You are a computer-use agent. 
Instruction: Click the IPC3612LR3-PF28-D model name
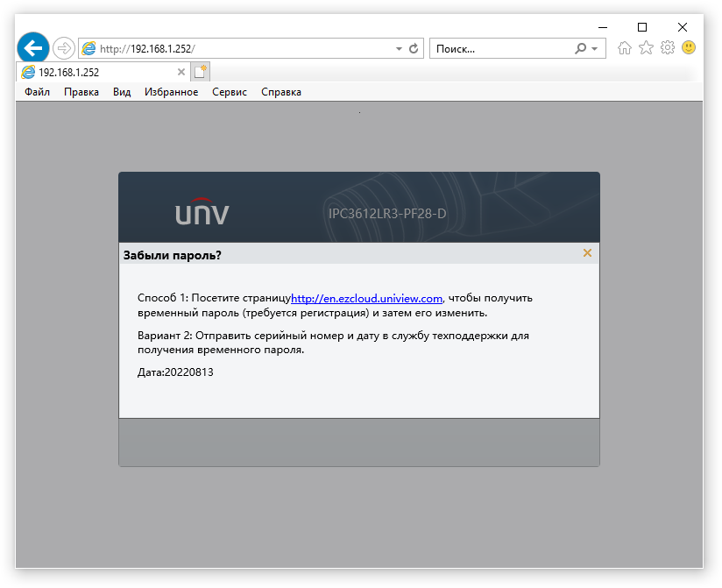click(x=386, y=214)
